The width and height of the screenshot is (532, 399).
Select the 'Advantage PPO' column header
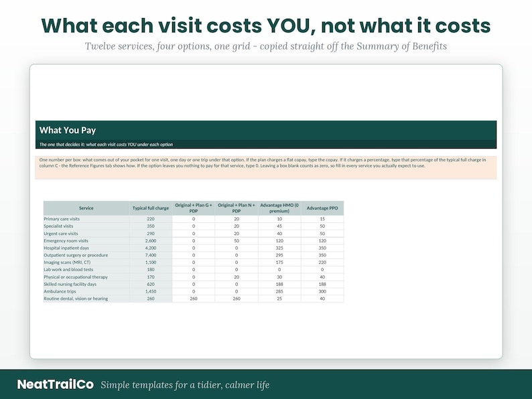coord(322,208)
